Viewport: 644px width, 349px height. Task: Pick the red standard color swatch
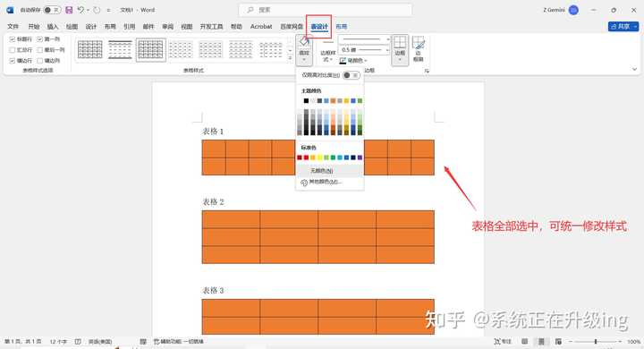306,157
